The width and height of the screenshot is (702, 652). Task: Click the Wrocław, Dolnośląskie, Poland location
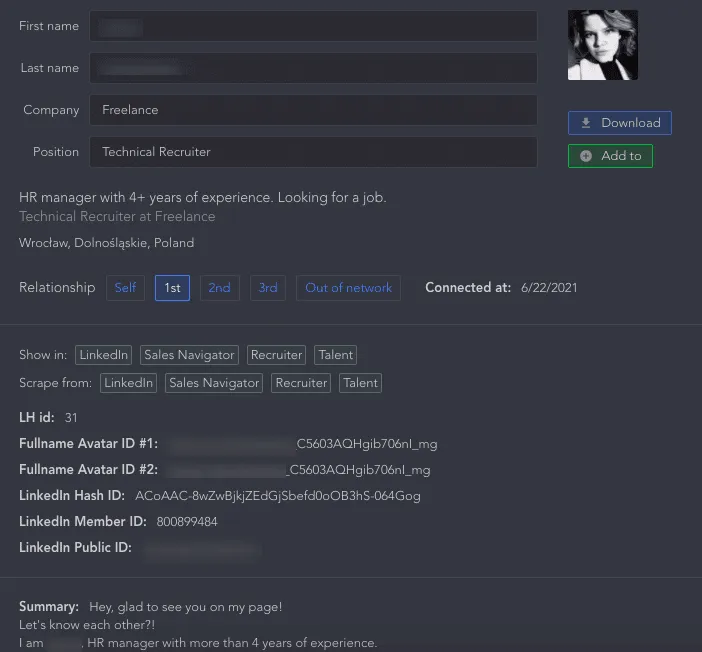[107, 243]
